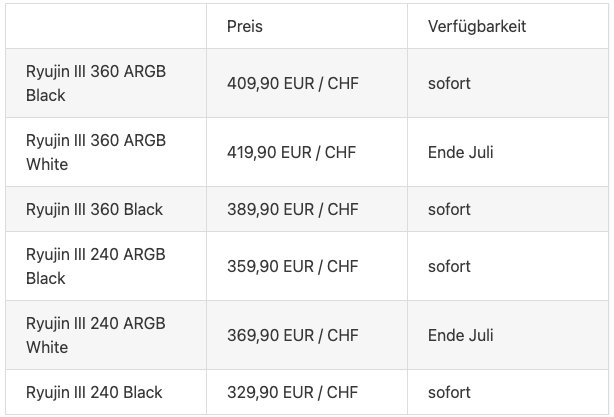Click Ende Juli for 240 ARGB White
The image size is (614, 417).
click(x=460, y=335)
